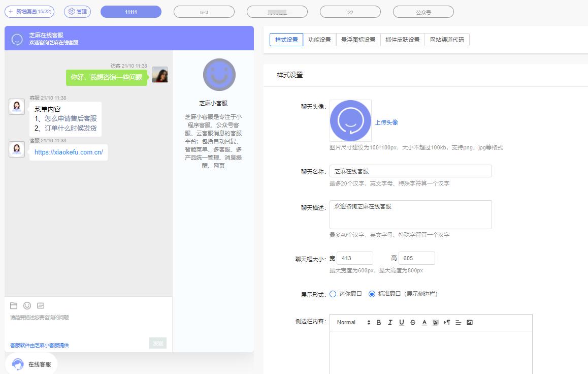Toggle bold formatting in sidebar editor

pos(378,322)
